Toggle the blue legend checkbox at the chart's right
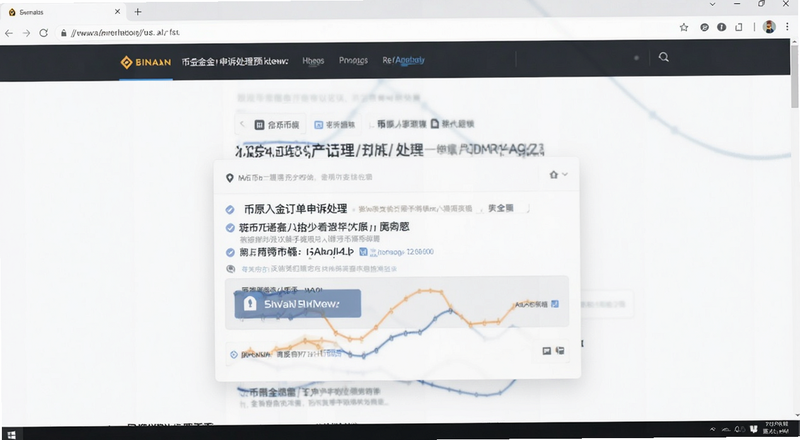 (555, 304)
